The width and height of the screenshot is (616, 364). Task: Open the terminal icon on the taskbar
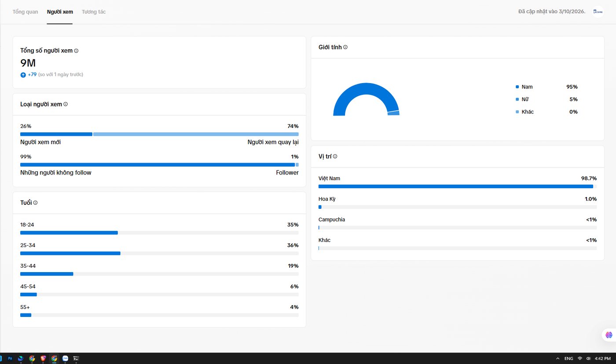coord(76,358)
